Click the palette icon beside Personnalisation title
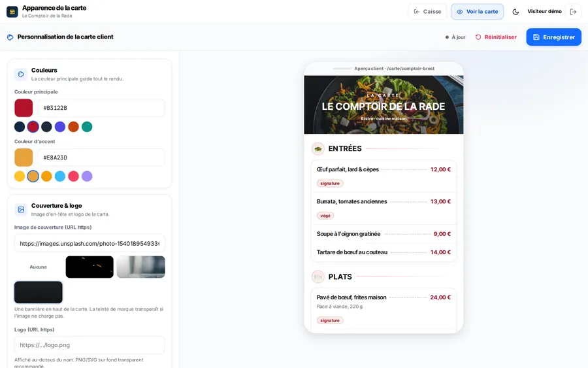The image size is (588, 368). (x=10, y=37)
